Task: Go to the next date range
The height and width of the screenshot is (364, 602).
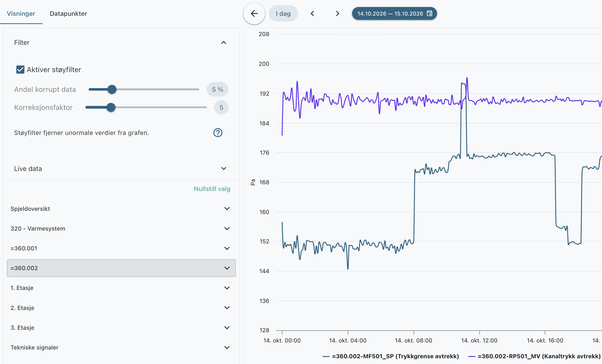Action: (x=337, y=14)
